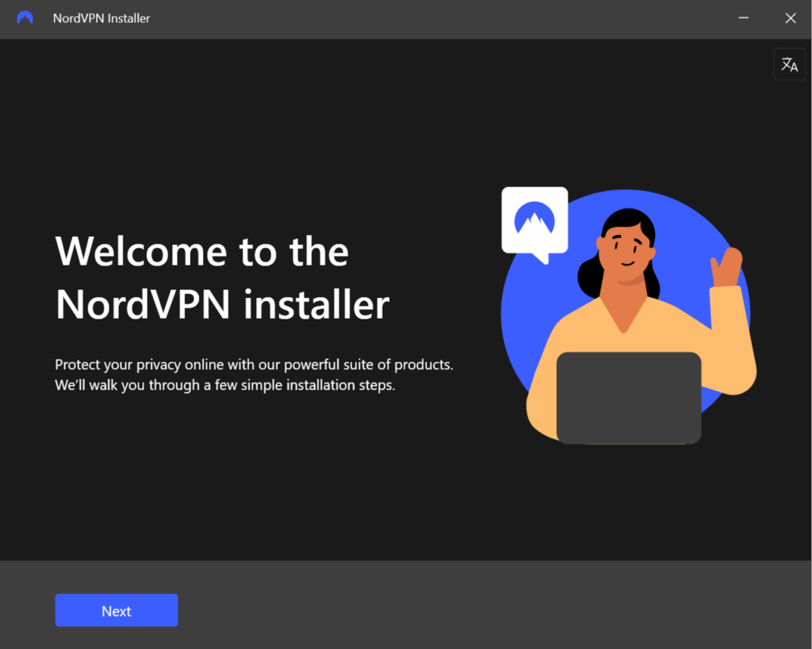This screenshot has width=812, height=649.
Task: Select the translate icon at top right
Action: click(x=789, y=63)
